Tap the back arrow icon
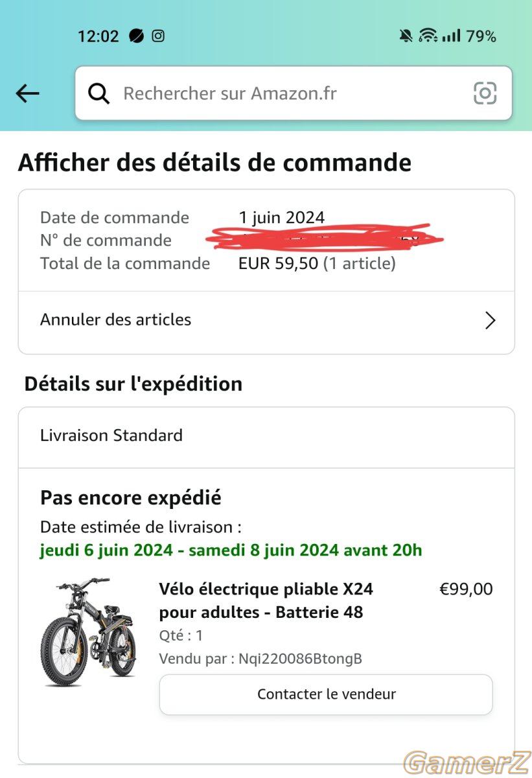Viewport: 532px width, 778px height. coord(28,93)
